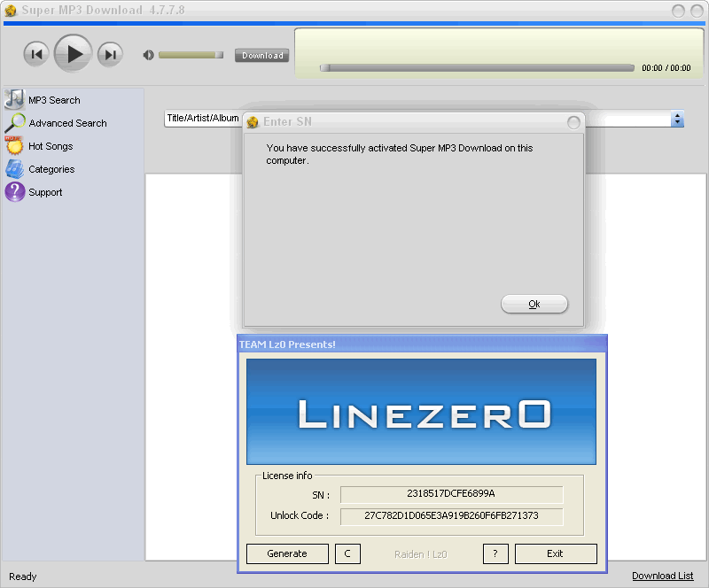The image size is (709, 588).
Task: Open the Categories section
Action: [51, 169]
